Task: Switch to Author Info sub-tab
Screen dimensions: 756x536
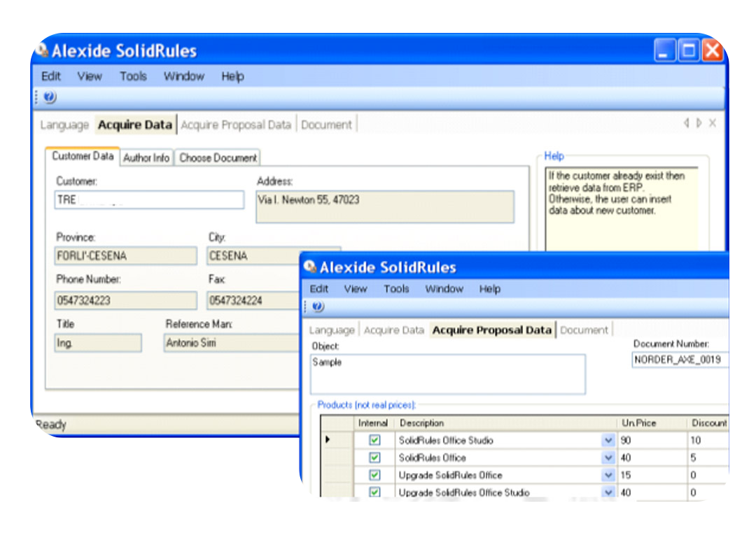Action: [146, 157]
